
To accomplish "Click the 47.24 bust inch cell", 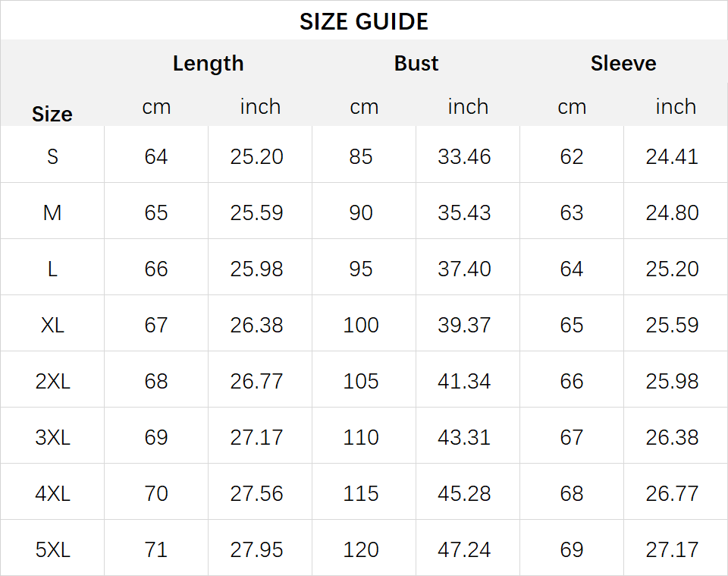I will pos(464,550).
